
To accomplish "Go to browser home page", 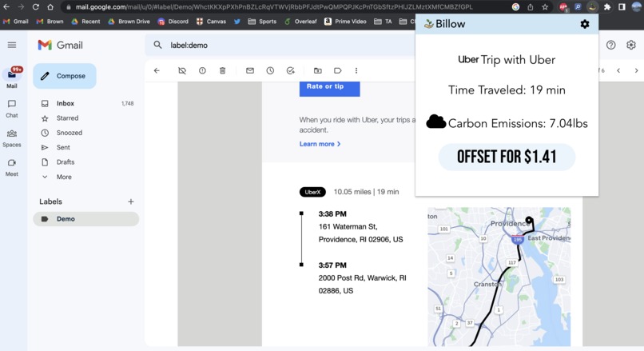I will point(50,7).
